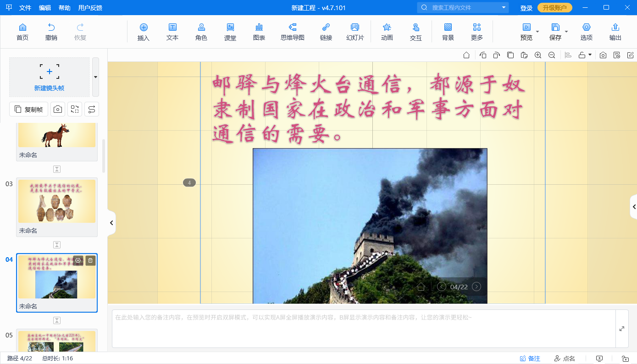The image size is (637, 364).
Task: Open the 更多 more tools menu
Action: (477, 32)
